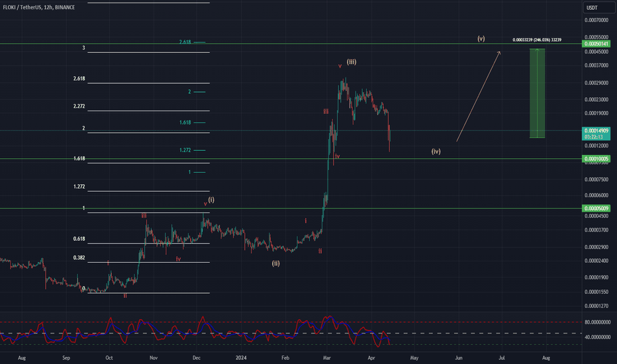Open the USDT currency selector
Image resolution: width=617 pixels, height=364 pixels.
[598, 7]
